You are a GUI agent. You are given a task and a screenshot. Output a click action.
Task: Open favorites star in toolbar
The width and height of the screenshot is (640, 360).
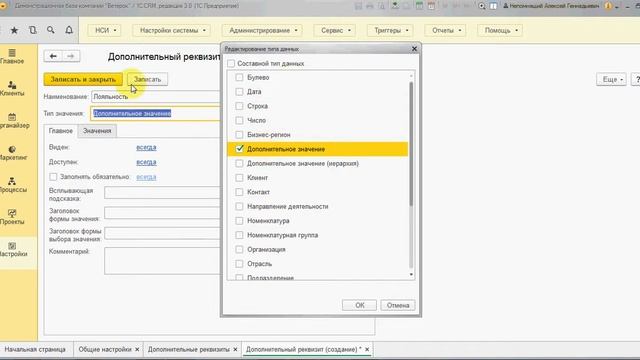pos(14,30)
